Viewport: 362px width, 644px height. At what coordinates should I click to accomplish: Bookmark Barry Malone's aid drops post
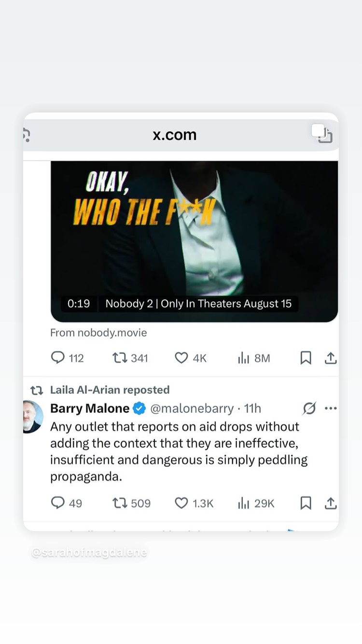[306, 503]
